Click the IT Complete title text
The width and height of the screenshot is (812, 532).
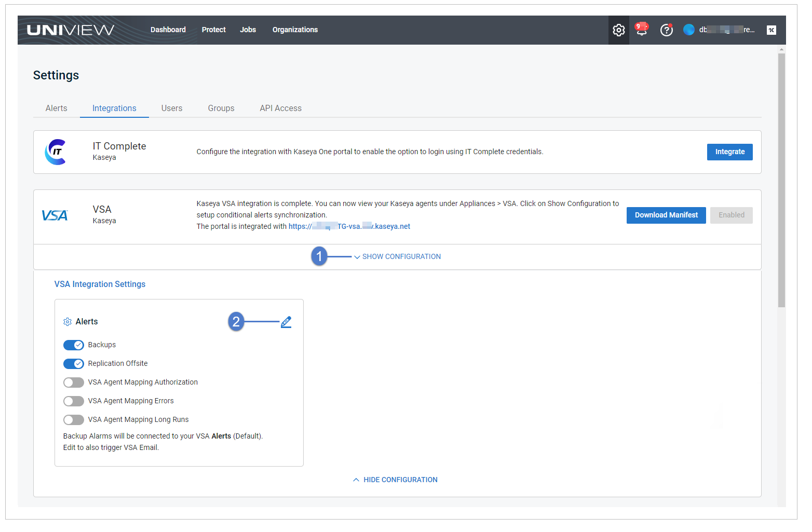[x=119, y=146]
